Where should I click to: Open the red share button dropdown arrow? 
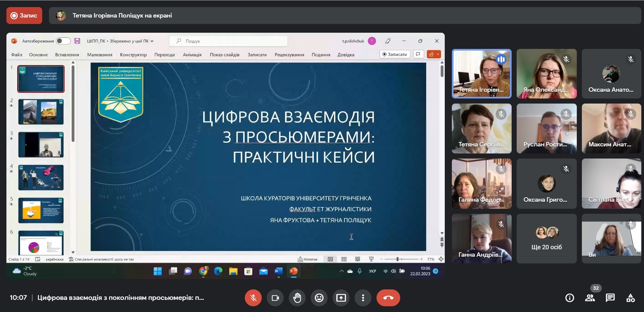[x=438, y=54]
